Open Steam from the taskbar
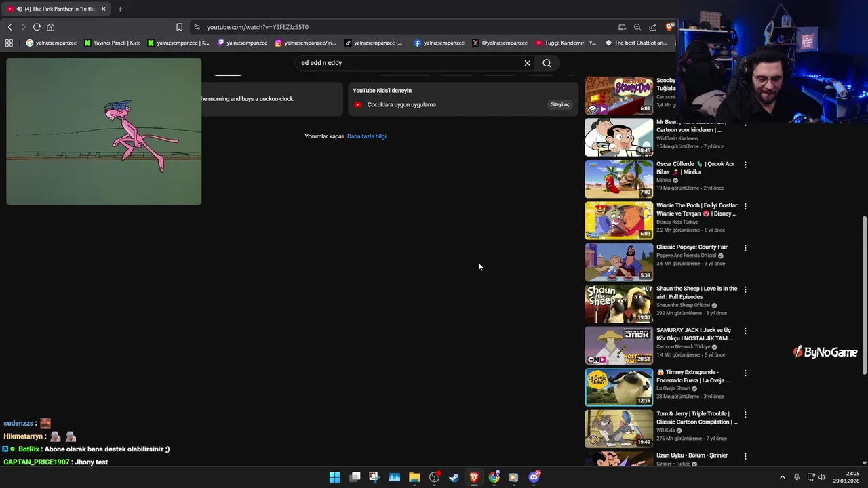 tap(454, 477)
